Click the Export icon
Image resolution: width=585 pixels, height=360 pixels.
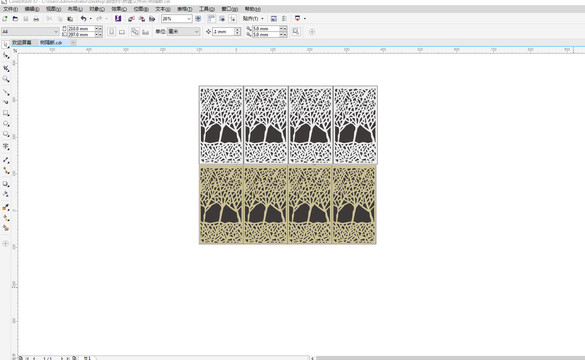(x=141, y=19)
